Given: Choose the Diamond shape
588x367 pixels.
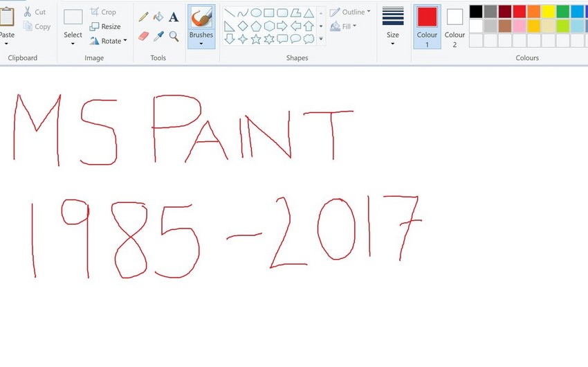Looking at the screenshot, I should (243, 26).
